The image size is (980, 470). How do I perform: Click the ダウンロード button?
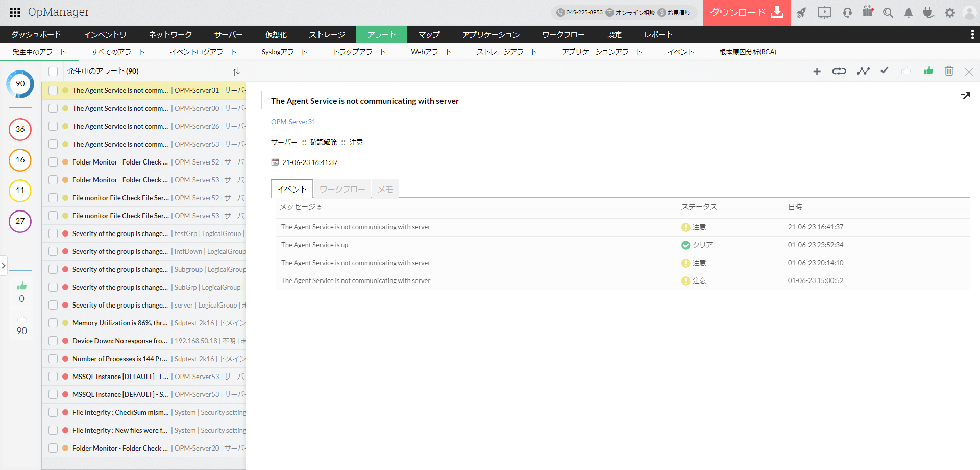click(747, 13)
